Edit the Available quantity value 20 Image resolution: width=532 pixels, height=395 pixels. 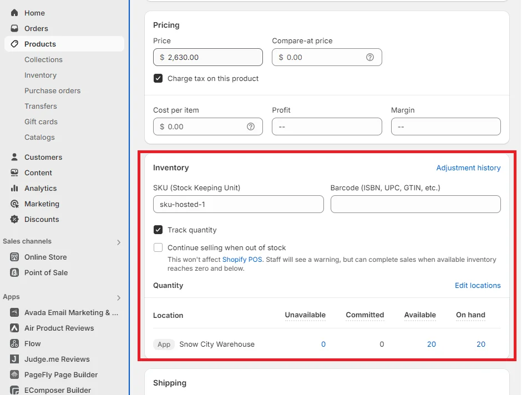[x=432, y=344]
